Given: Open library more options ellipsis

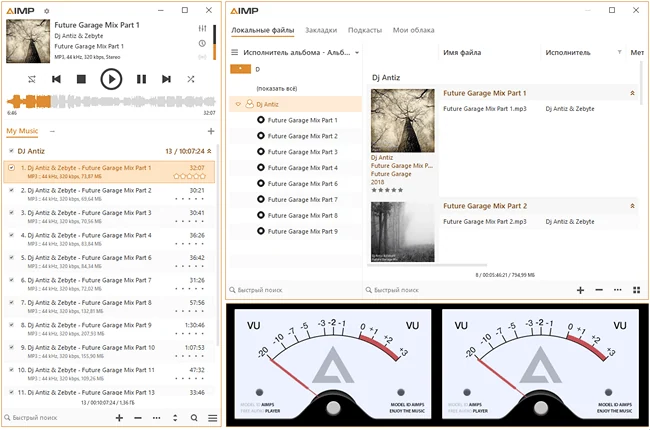Looking at the screenshot, I should [618, 290].
